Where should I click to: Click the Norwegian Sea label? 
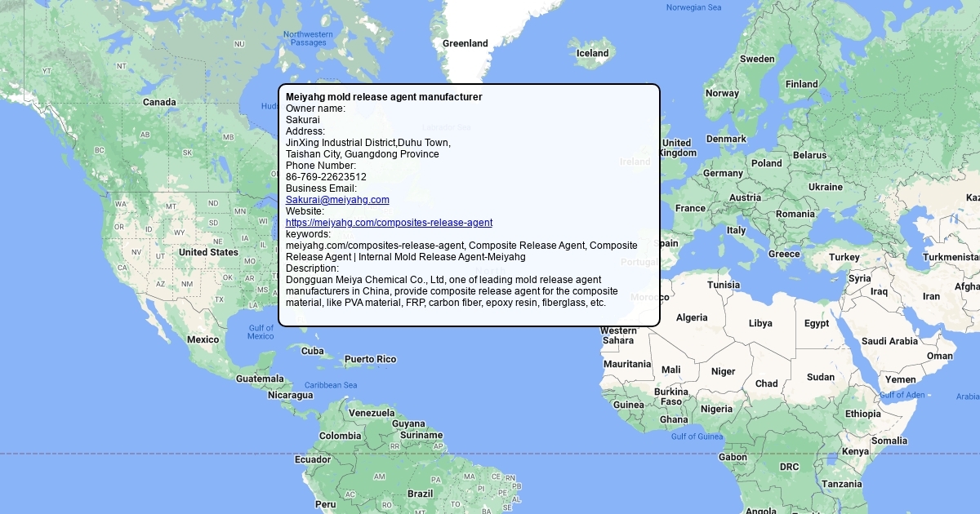[694, 8]
